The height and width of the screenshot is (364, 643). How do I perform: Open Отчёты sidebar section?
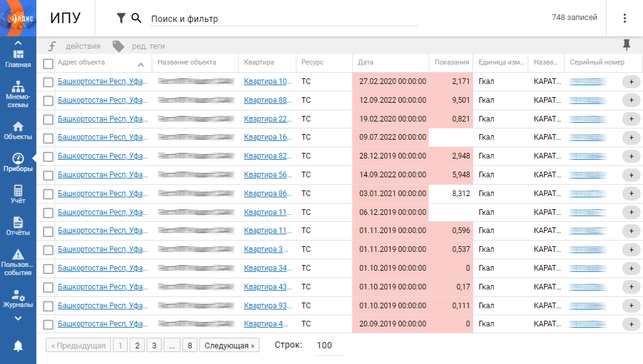(18, 227)
